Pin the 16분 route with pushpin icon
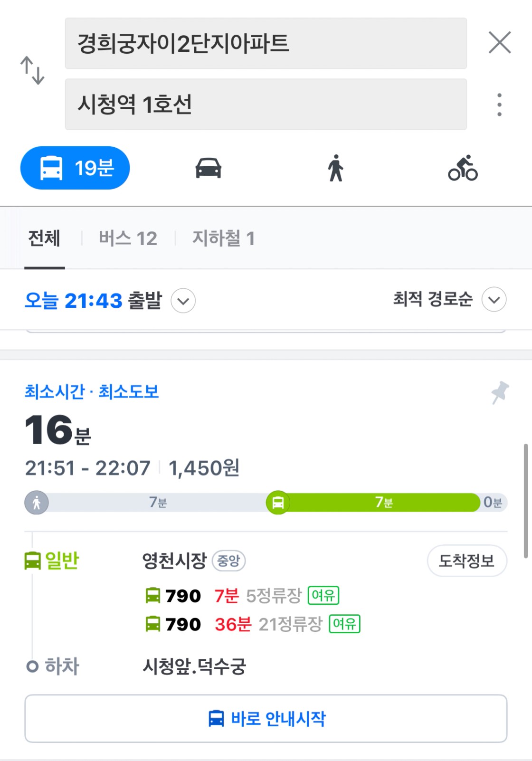Image resolution: width=532 pixels, height=761 pixels. (500, 392)
